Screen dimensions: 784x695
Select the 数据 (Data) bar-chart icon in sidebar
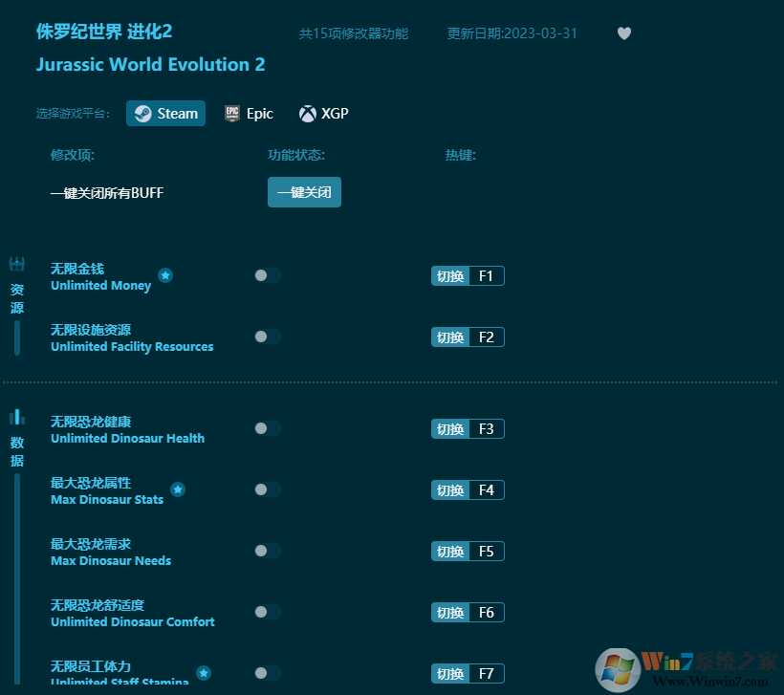pyautogui.click(x=17, y=418)
